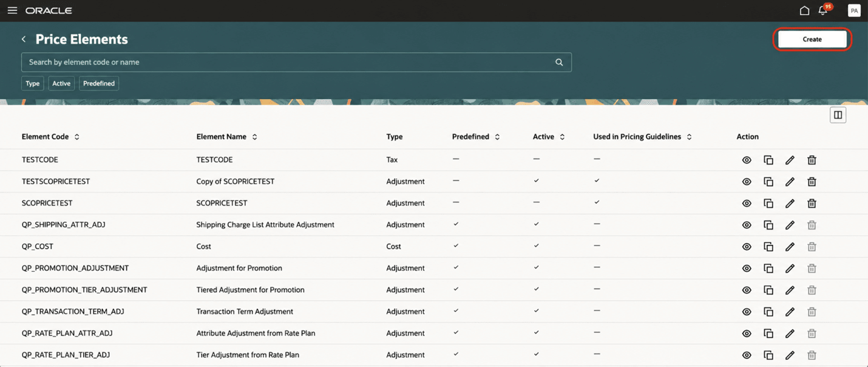The height and width of the screenshot is (367, 868).
Task: Open the Predefined filter chip
Action: (99, 83)
